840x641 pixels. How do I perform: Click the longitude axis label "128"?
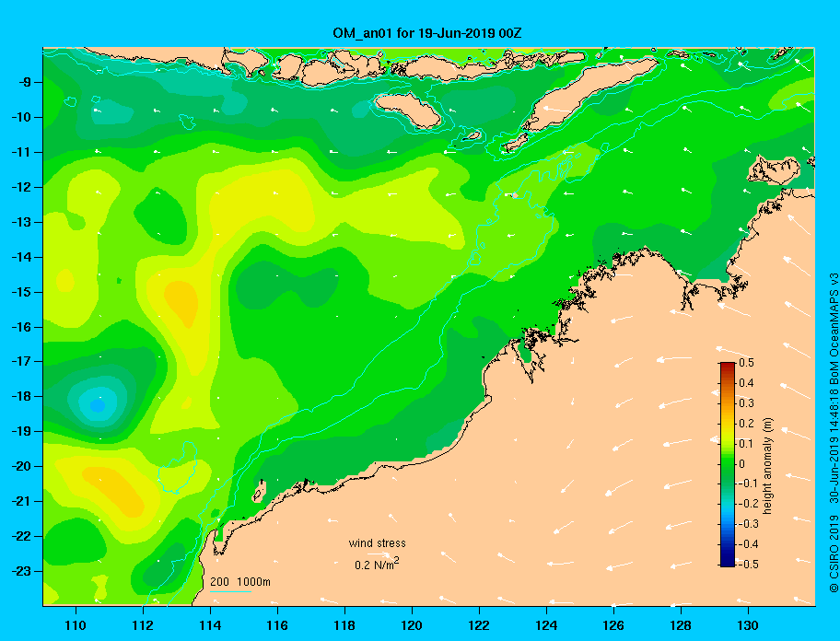(681, 625)
